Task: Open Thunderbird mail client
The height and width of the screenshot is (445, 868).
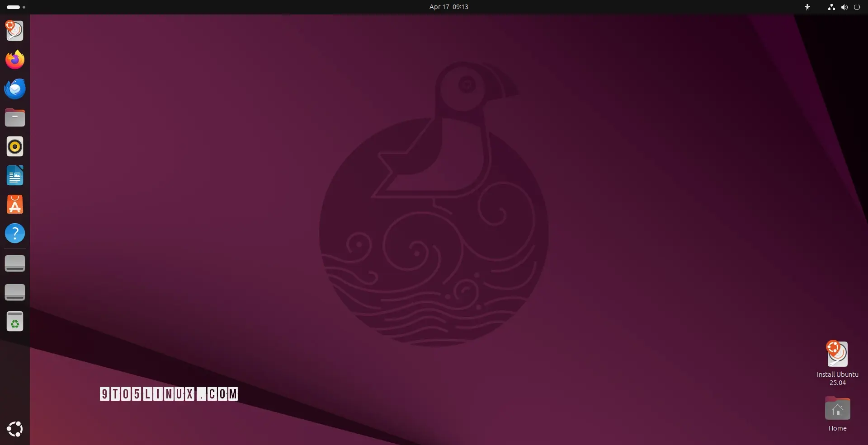Action: coord(15,89)
